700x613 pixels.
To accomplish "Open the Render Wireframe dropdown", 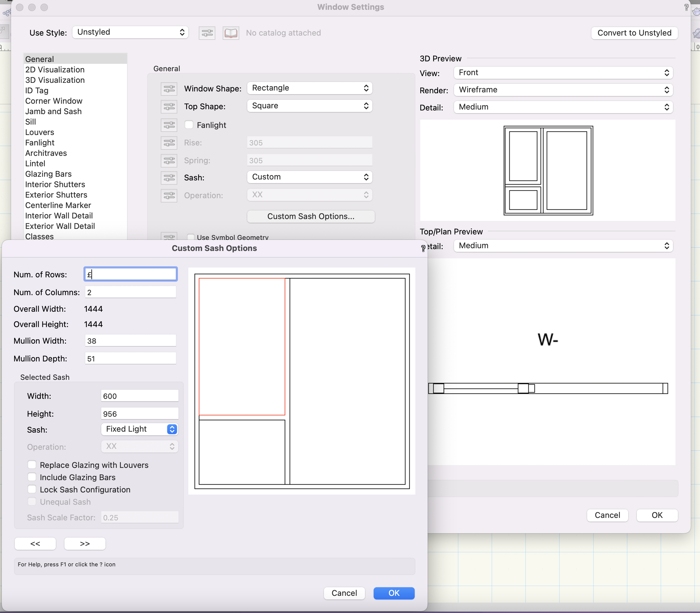I will click(563, 90).
